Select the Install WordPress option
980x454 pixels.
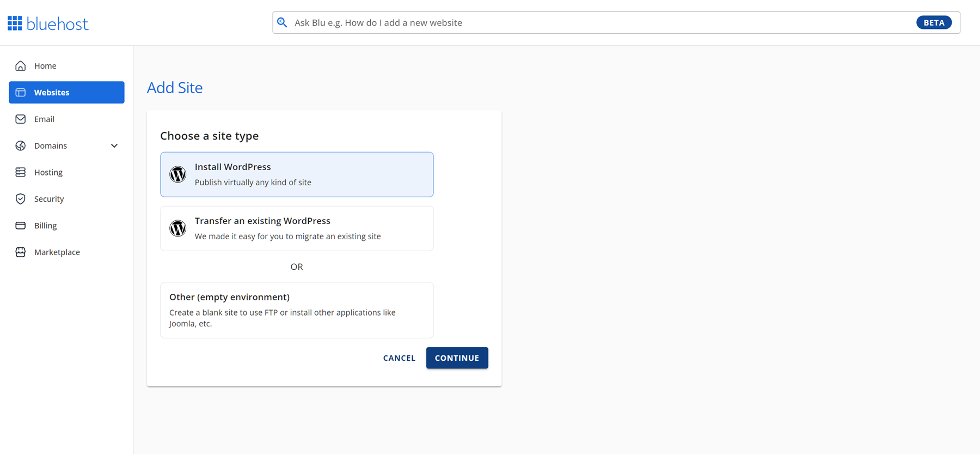pos(297,174)
